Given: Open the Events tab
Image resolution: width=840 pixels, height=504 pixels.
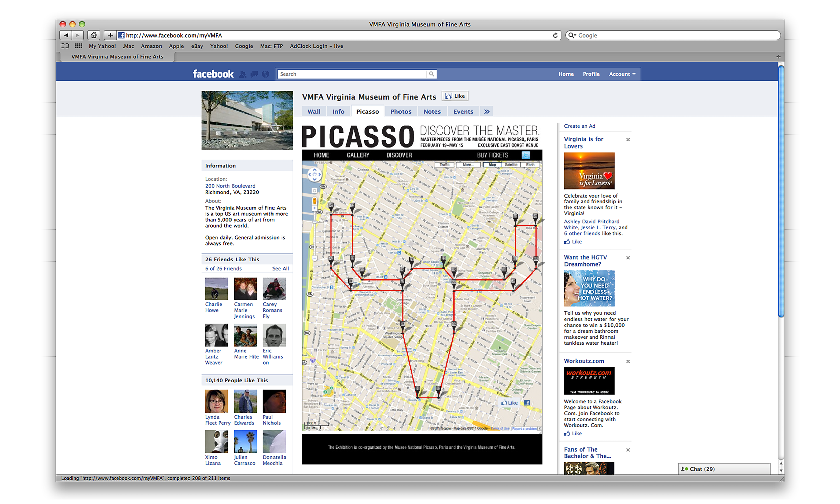Looking at the screenshot, I should (x=463, y=112).
